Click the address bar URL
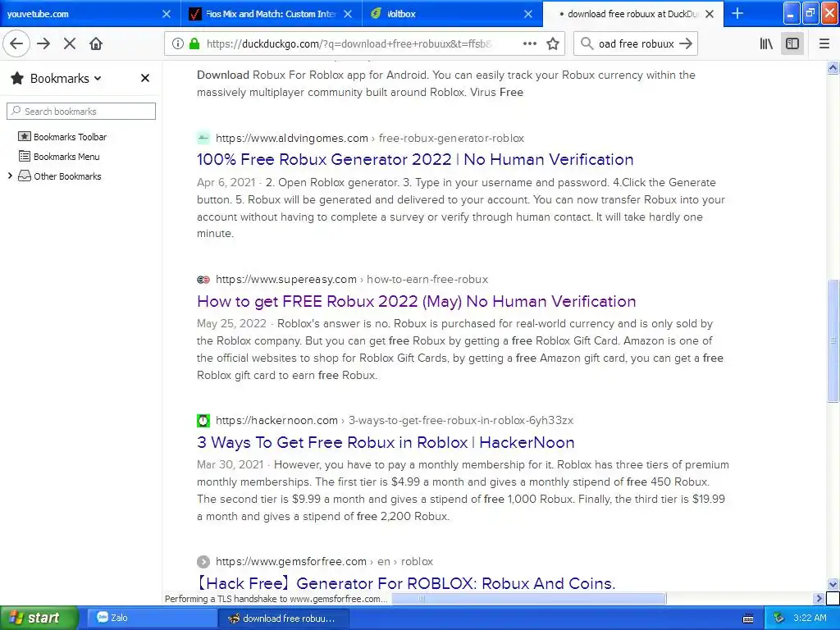This screenshot has width=840, height=630. [348, 44]
